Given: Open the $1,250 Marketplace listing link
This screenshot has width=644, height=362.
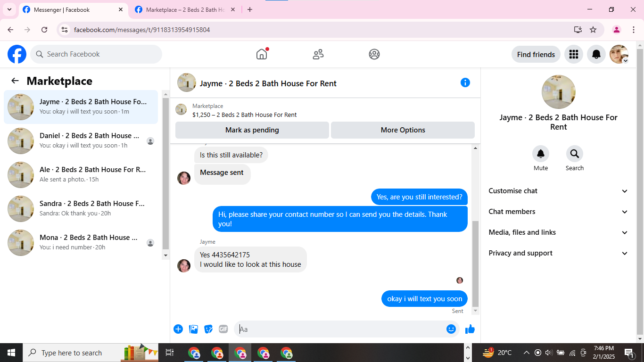Looking at the screenshot, I should tap(244, 115).
